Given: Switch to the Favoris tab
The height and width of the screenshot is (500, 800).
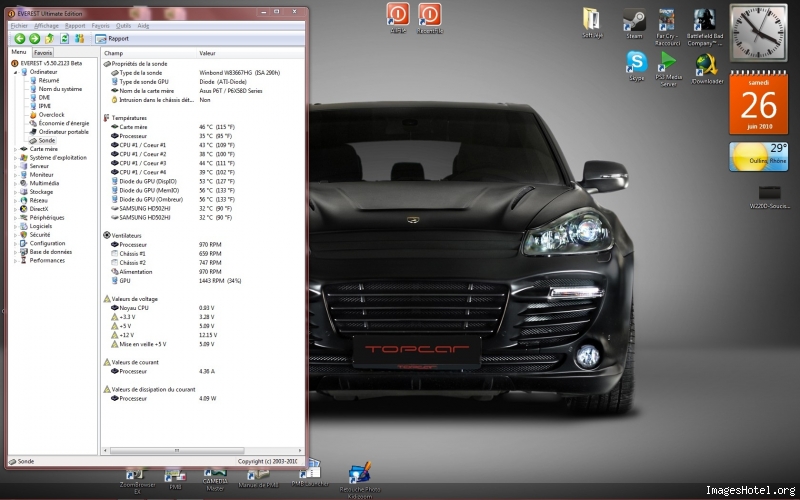Looking at the screenshot, I should (43, 52).
